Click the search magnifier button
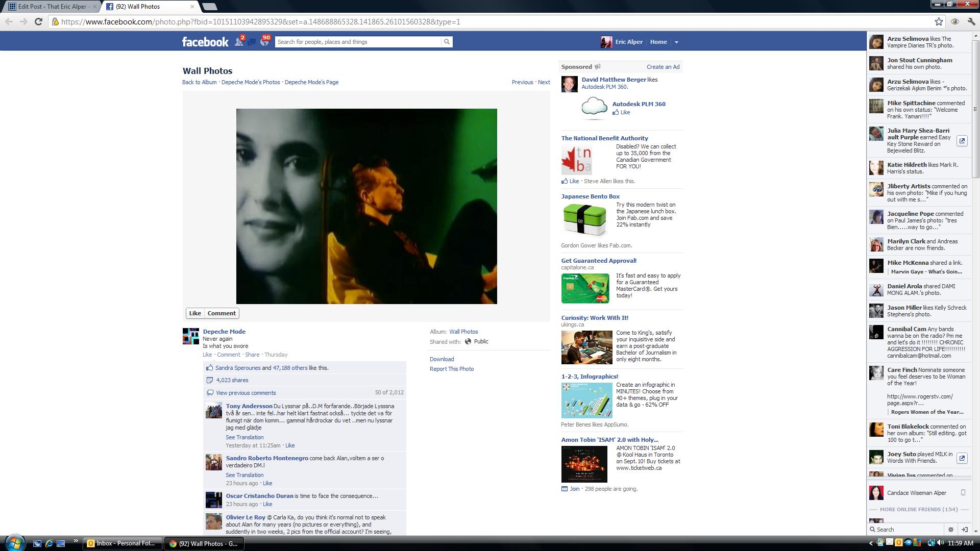The height and width of the screenshot is (551, 980). tap(447, 42)
